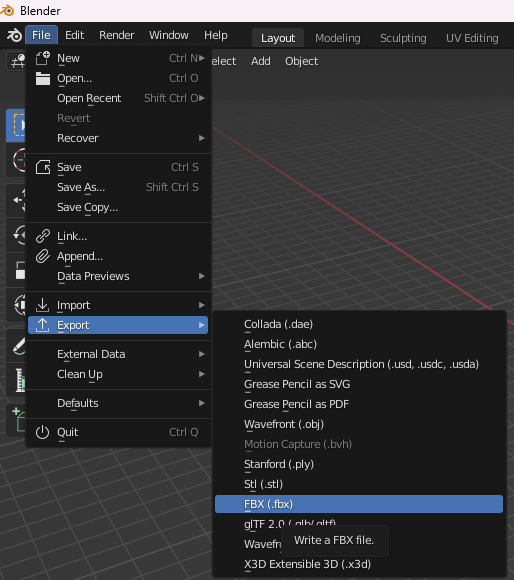This screenshot has width=514, height=580.
Task: Click the Open folder icon
Action: coord(43,78)
